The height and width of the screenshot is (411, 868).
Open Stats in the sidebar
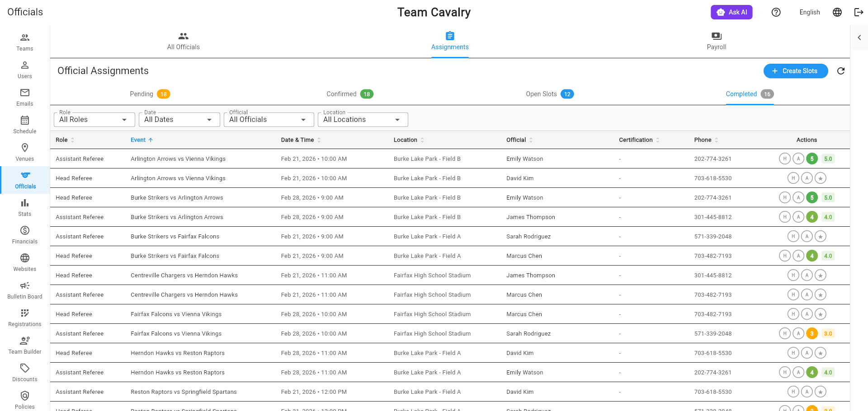(x=25, y=208)
